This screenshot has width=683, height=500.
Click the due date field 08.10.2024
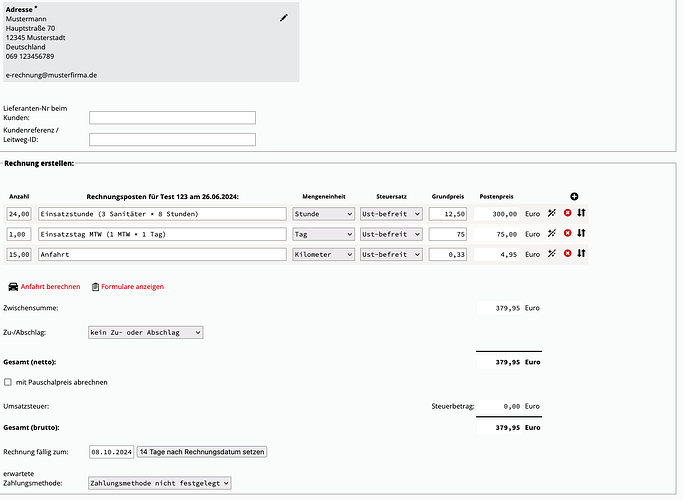point(112,452)
